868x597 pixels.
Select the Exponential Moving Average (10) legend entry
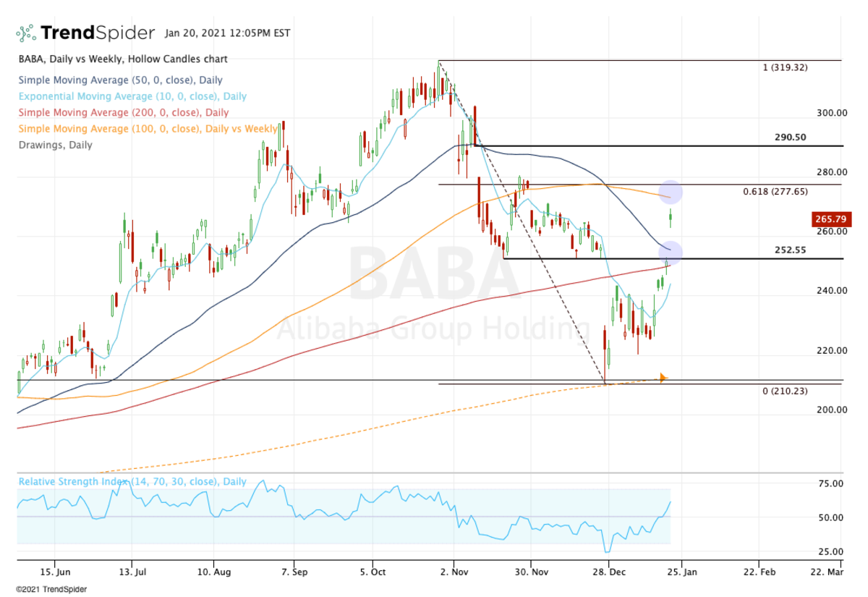click(132, 96)
